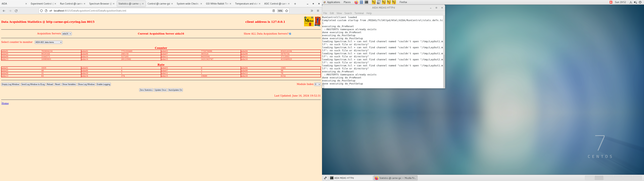Reload the page with the browser refresh icon

pos(16,11)
